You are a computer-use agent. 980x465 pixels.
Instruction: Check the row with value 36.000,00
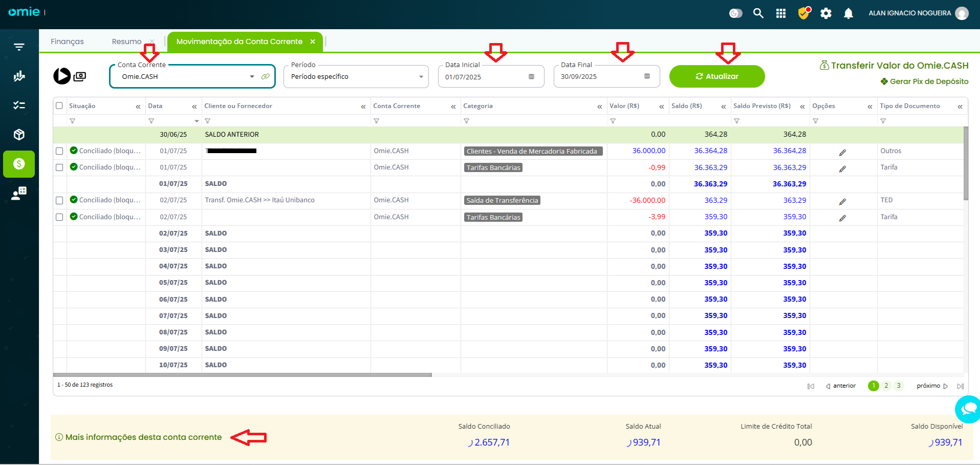(59, 151)
